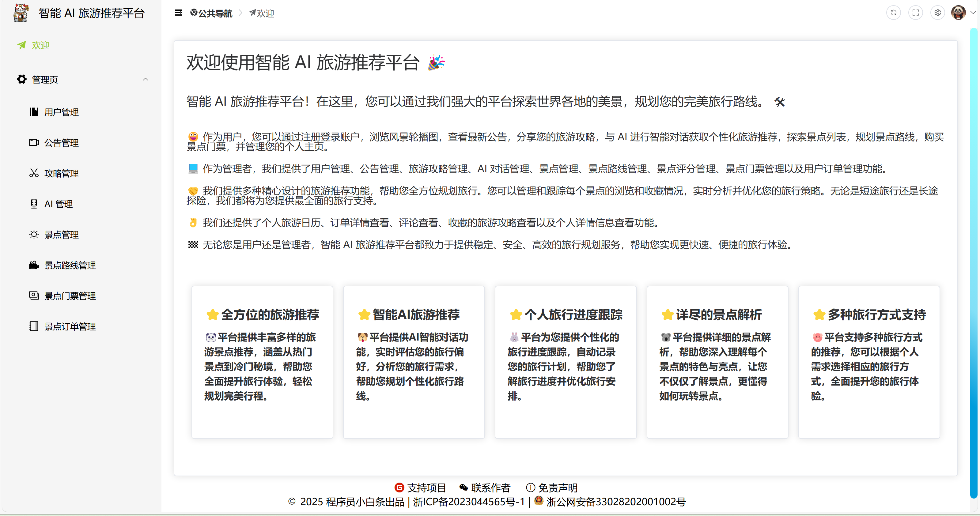Click the AI 管理 microphone icon
Image resolution: width=980 pixels, height=516 pixels.
coord(34,204)
